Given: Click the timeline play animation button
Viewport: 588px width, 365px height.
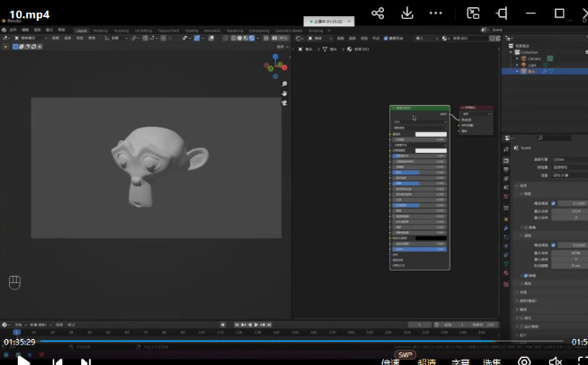Looking at the screenshot, I should click(256, 325).
